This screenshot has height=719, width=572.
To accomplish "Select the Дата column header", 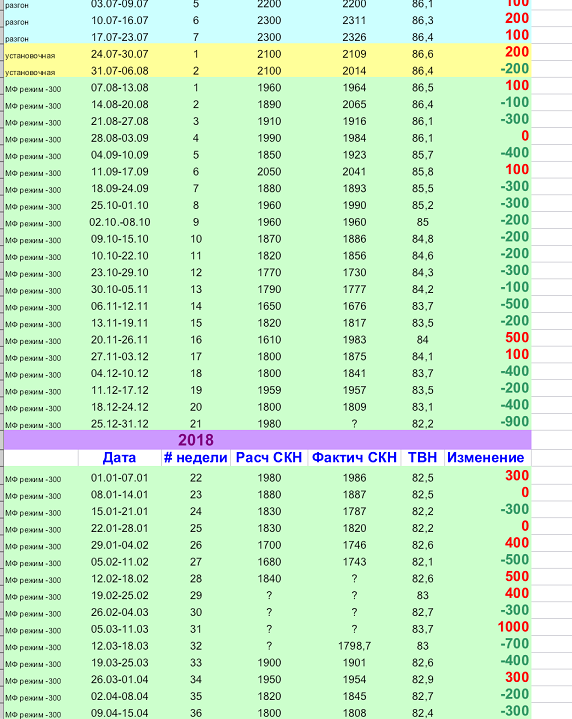I will tap(119, 458).
